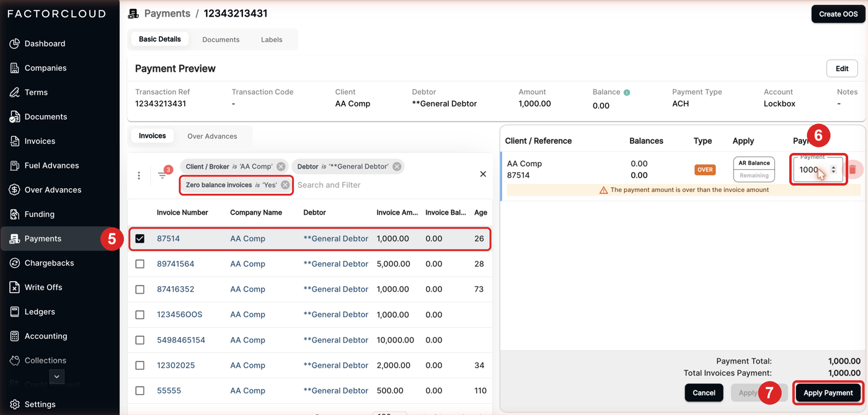Open Collections in the sidebar
This screenshot has height=415, width=868.
click(x=45, y=360)
